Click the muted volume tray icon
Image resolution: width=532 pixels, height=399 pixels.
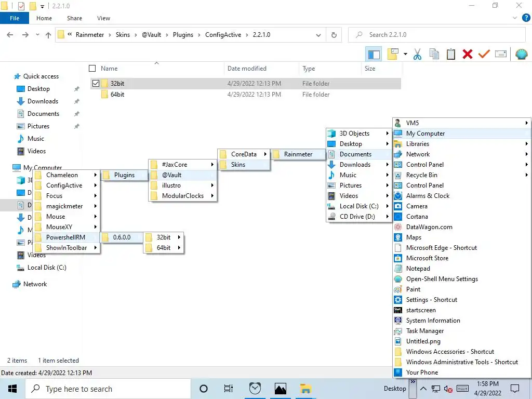(448, 389)
